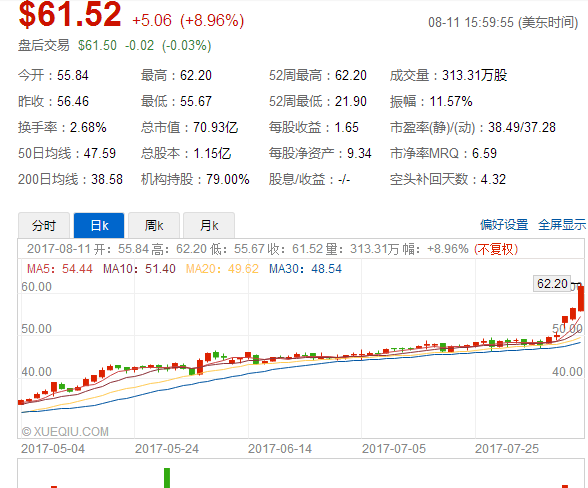This screenshot has height=488, width=588.
Task: Select the 日k chart tab
Action: 99,225
